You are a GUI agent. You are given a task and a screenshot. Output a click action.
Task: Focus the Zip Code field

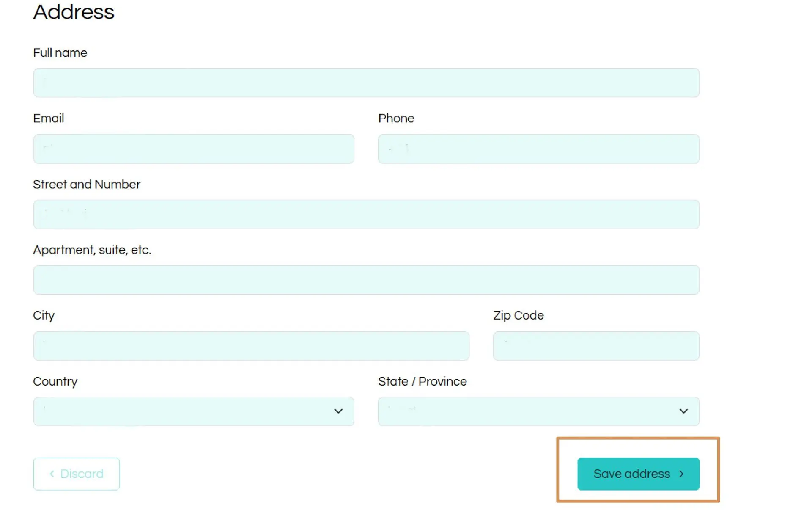click(596, 346)
